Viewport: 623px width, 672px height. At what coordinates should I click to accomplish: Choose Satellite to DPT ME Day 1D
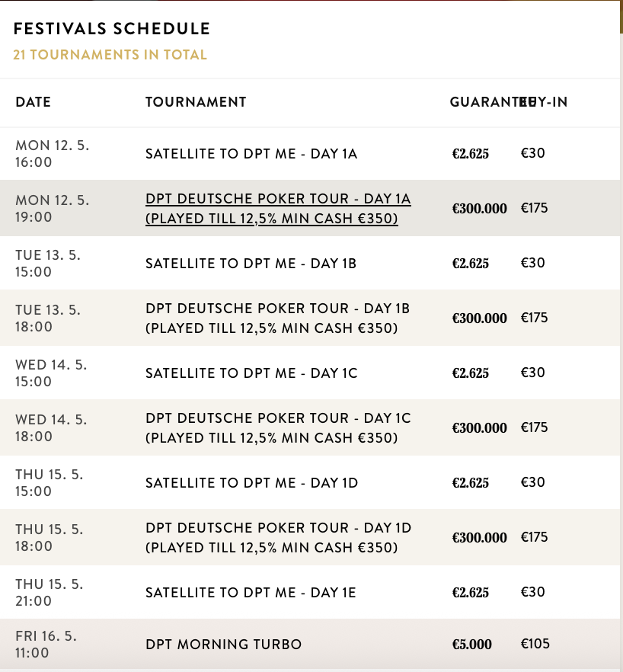(251, 483)
